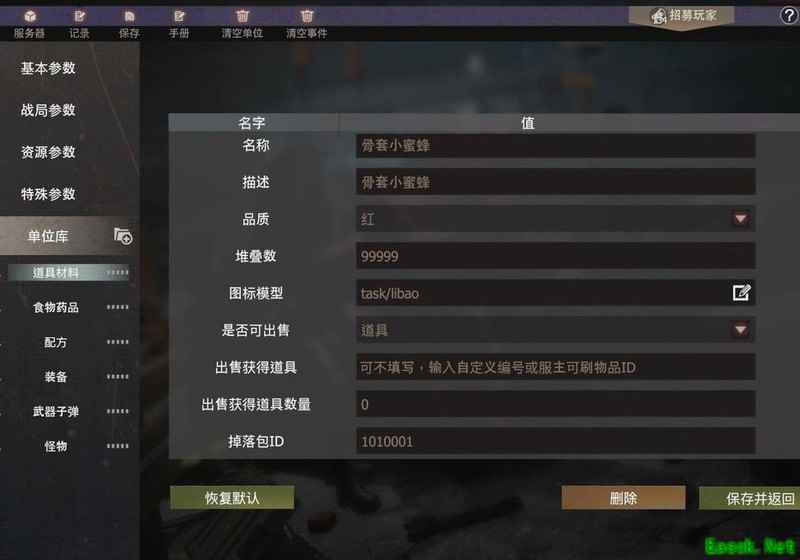Expand the 是否可出售 dropdown arrow
Screen dimensions: 800x560
click(740, 329)
